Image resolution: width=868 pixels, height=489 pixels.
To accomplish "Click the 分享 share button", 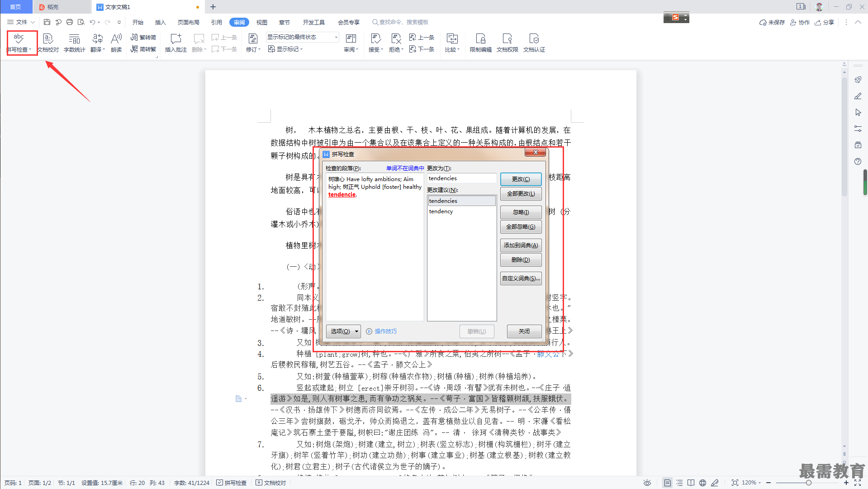I will (824, 22).
